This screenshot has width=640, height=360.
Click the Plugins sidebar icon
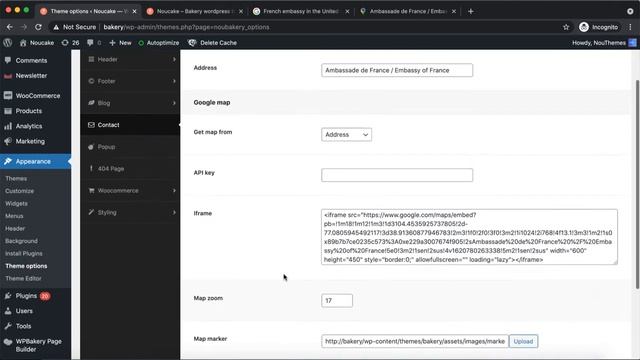(x=8, y=296)
